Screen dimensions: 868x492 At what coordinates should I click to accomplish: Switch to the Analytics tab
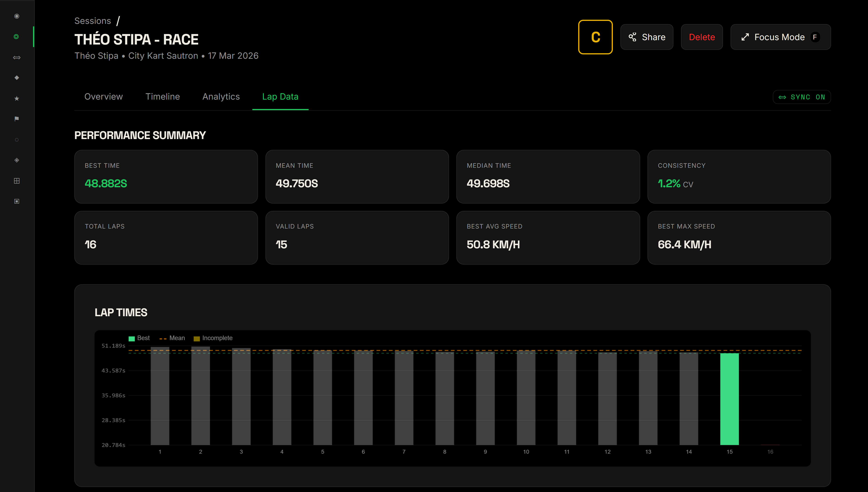pyautogui.click(x=221, y=97)
